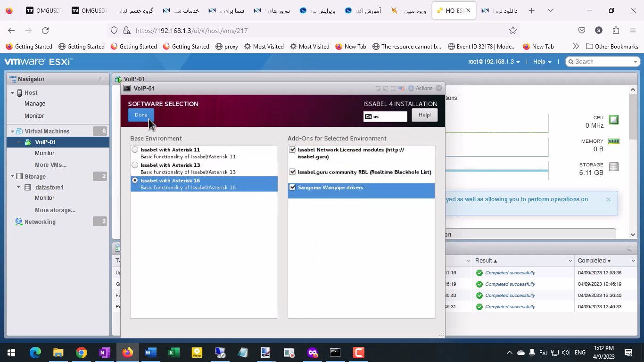Image resolution: width=644 pixels, height=362 pixels.
Task: Open the Help dropdown menu
Action: point(542,62)
